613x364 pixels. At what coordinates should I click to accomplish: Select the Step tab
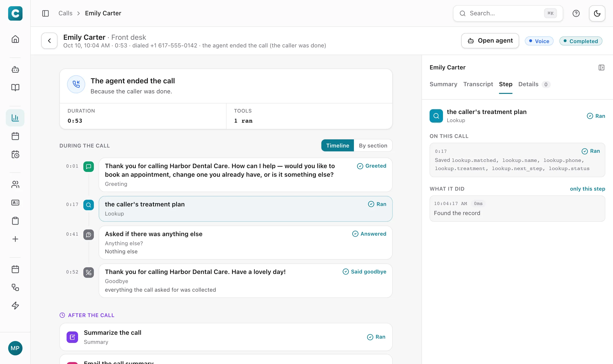(x=505, y=84)
